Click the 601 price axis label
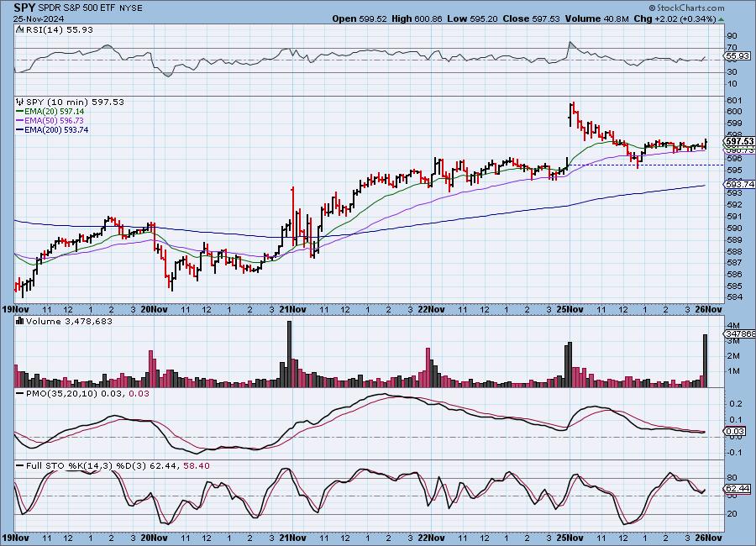The image size is (756, 546). (734, 100)
